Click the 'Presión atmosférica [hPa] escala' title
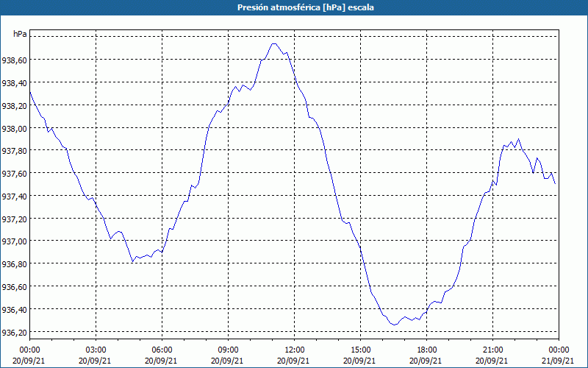This screenshot has height=368, width=588. tap(305, 7)
